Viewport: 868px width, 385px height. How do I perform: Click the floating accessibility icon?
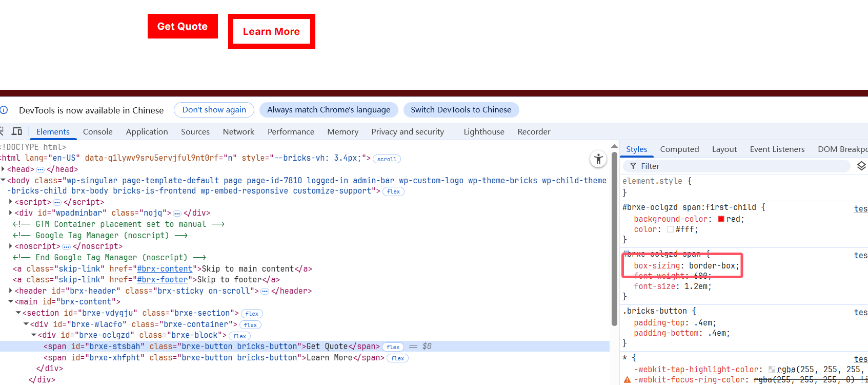(x=598, y=159)
